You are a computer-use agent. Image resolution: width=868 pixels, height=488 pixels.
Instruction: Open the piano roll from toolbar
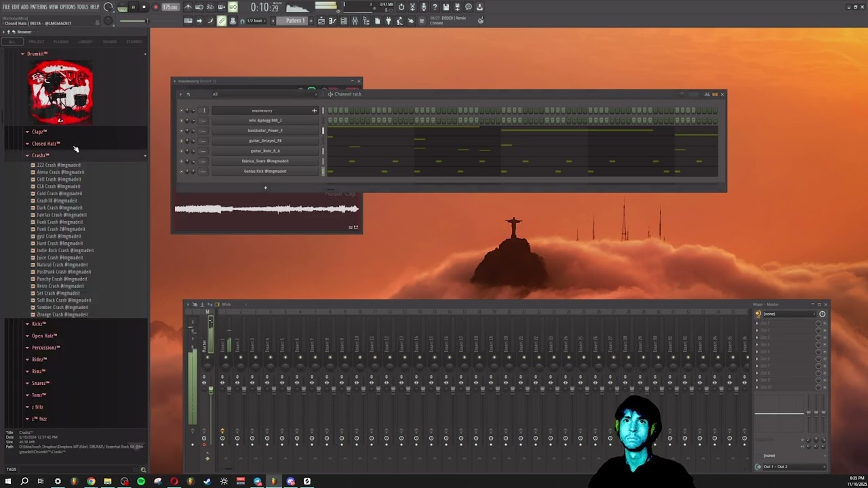[332, 21]
